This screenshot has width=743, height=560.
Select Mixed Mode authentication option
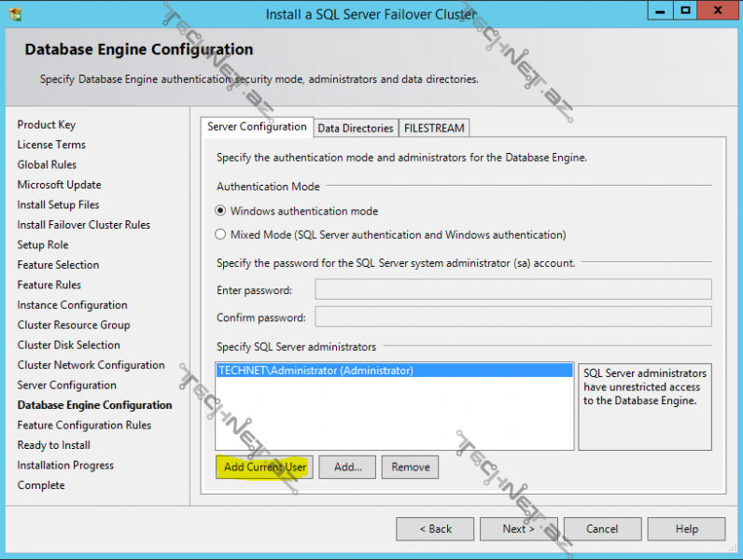tap(221, 235)
